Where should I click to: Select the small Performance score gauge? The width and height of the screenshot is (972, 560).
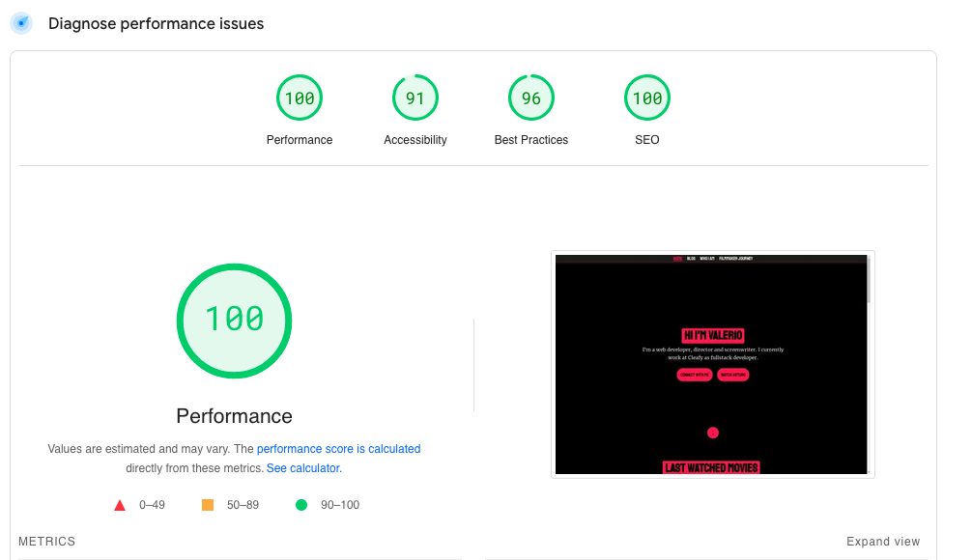tap(300, 98)
